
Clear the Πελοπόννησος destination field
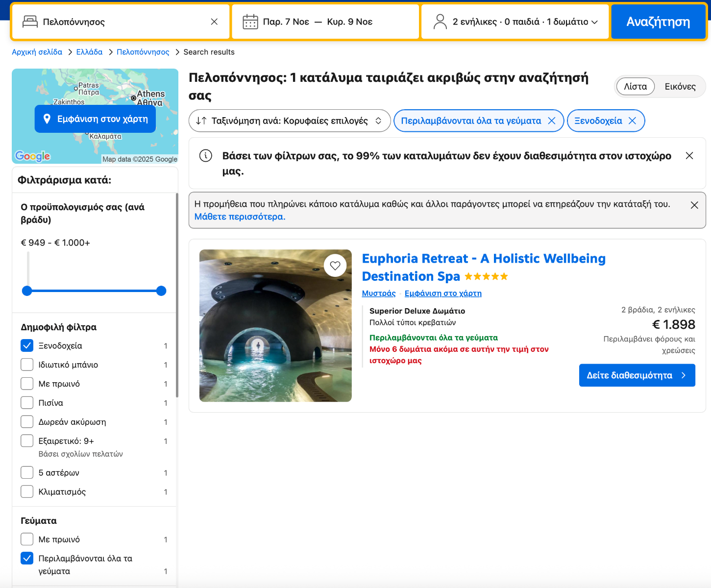pos(214,22)
